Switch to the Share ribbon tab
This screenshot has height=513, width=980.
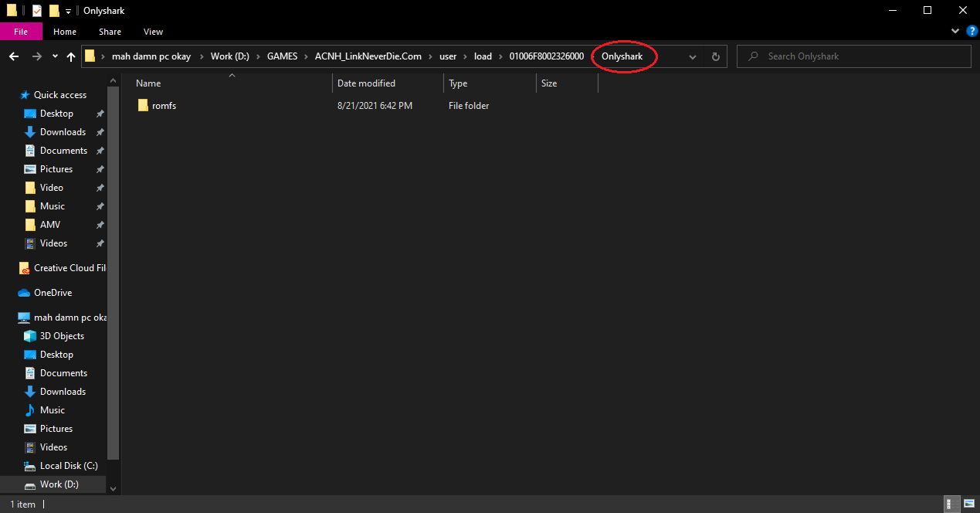pyautogui.click(x=110, y=32)
